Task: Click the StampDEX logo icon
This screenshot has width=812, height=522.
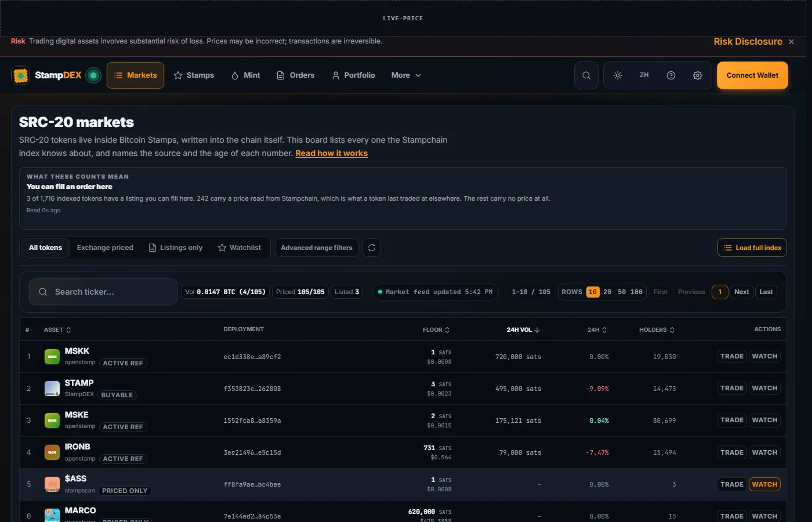Action: pos(21,75)
